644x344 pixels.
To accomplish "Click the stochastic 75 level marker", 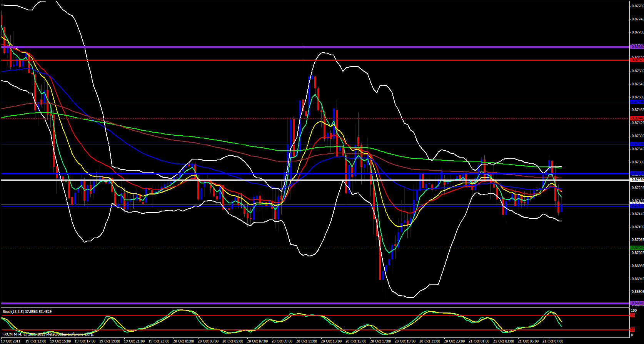I will tap(632, 315).
